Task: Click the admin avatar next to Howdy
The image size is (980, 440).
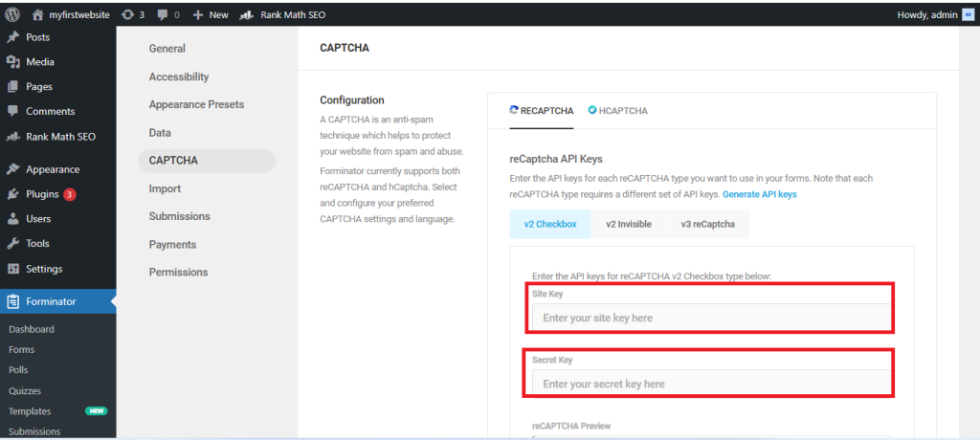Action: click(968, 14)
